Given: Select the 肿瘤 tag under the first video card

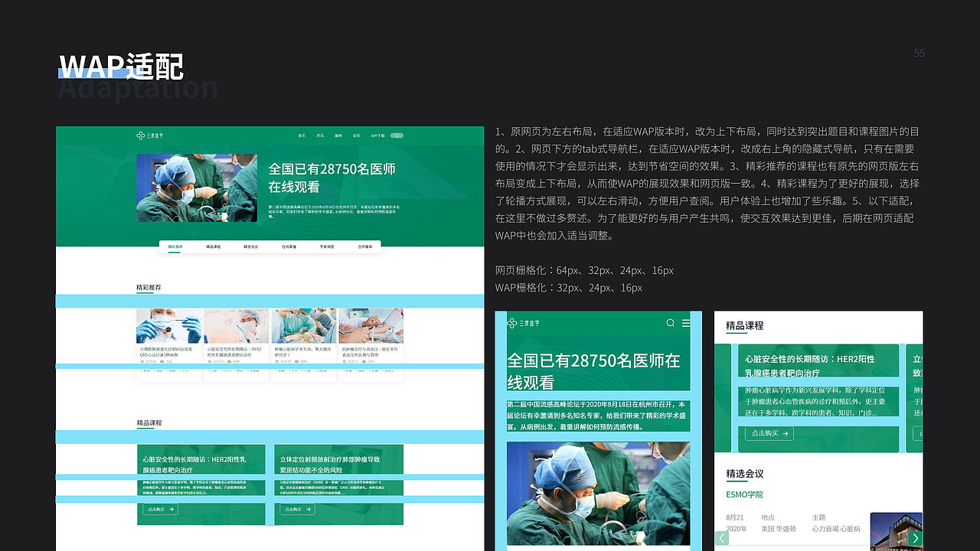Looking at the screenshot, I should point(145,372).
